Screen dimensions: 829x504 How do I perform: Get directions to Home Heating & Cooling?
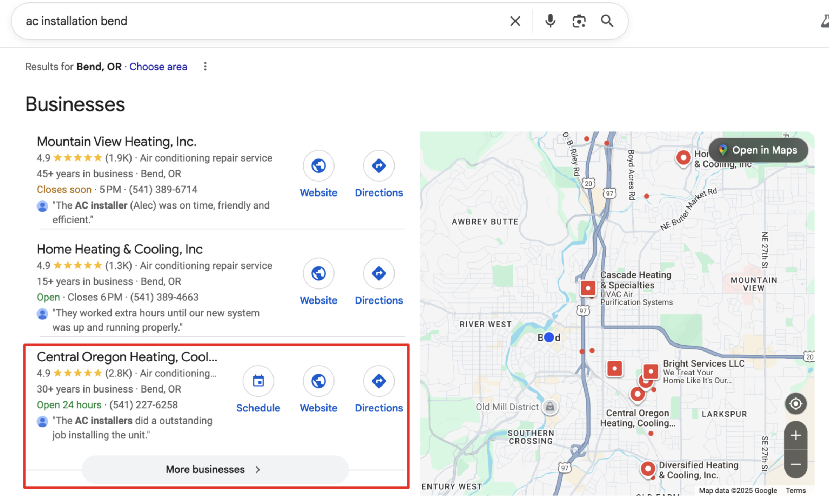point(379,273)
